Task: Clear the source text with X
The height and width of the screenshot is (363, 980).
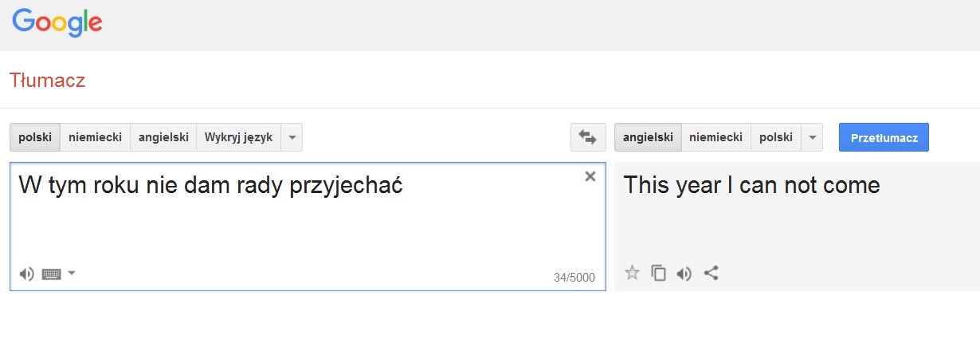Action: click(x=590, y=176)
